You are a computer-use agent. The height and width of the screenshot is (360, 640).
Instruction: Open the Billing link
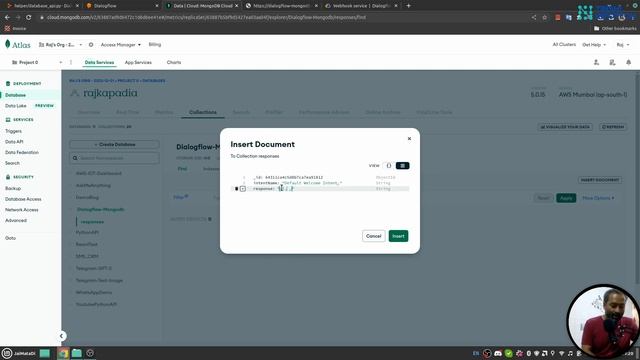(155, 44)
